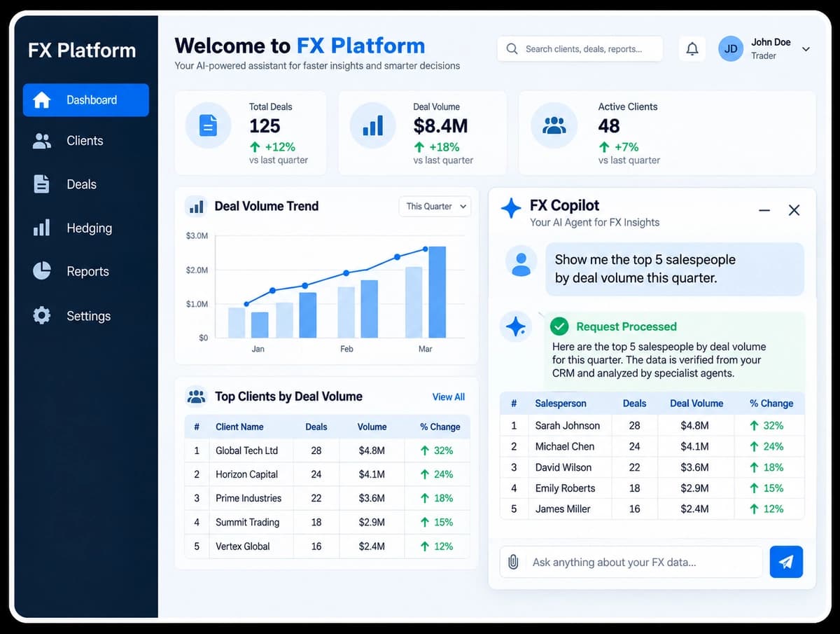Select the Summit Trading client name
The height and width of the screenshot is (634, 840).
(x=247, y=522)
